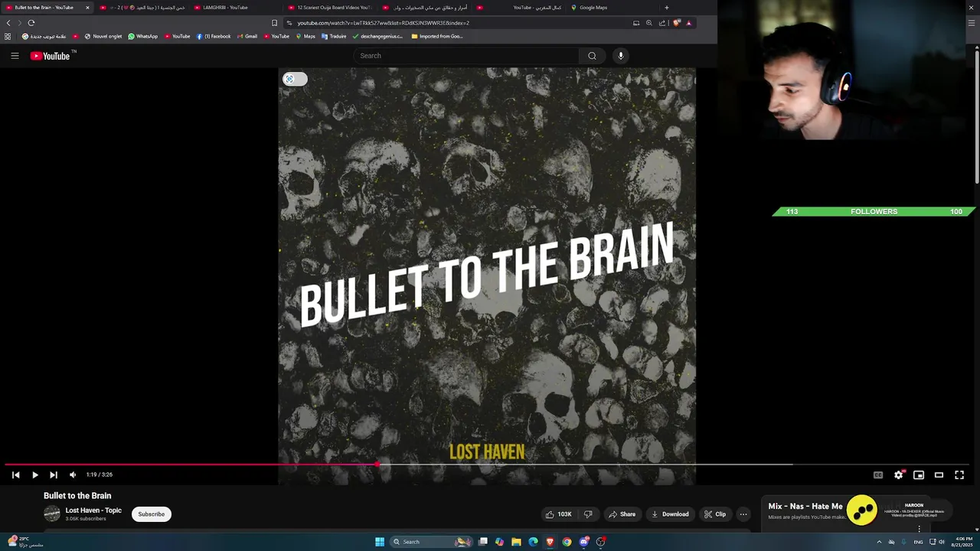
Task: Play the paused video
Action: [34, 474]
